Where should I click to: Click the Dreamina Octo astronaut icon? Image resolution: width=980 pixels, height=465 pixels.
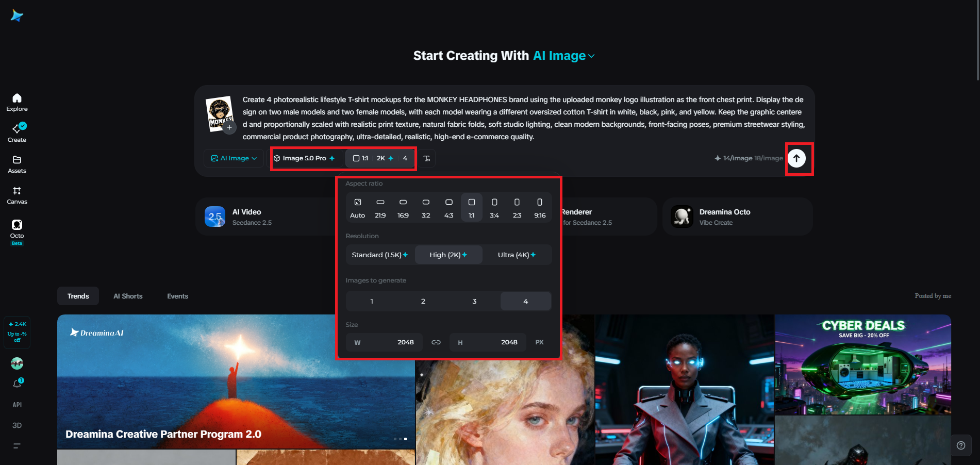(x=682, y=217)
